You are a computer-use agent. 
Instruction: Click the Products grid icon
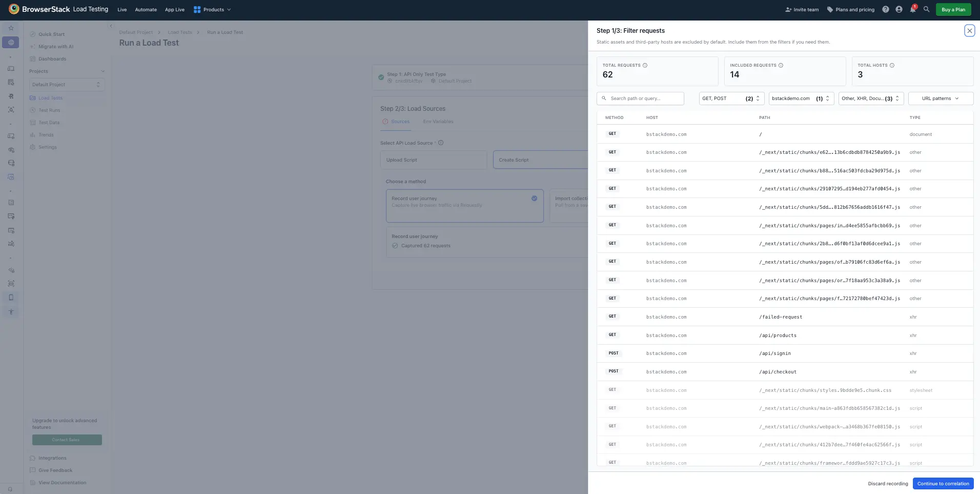tap(197, 10)
